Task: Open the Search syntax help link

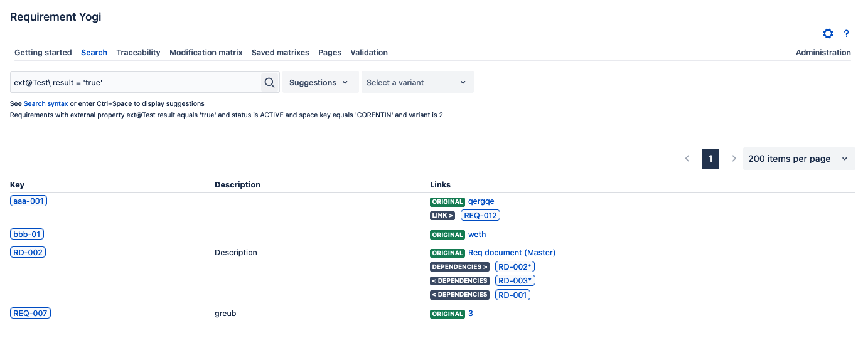Action: (46, 103)
